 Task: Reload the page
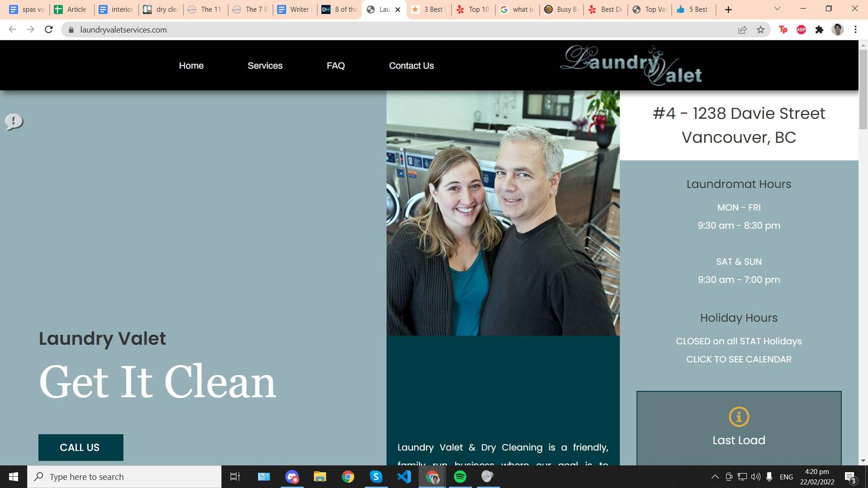point(49,29)
